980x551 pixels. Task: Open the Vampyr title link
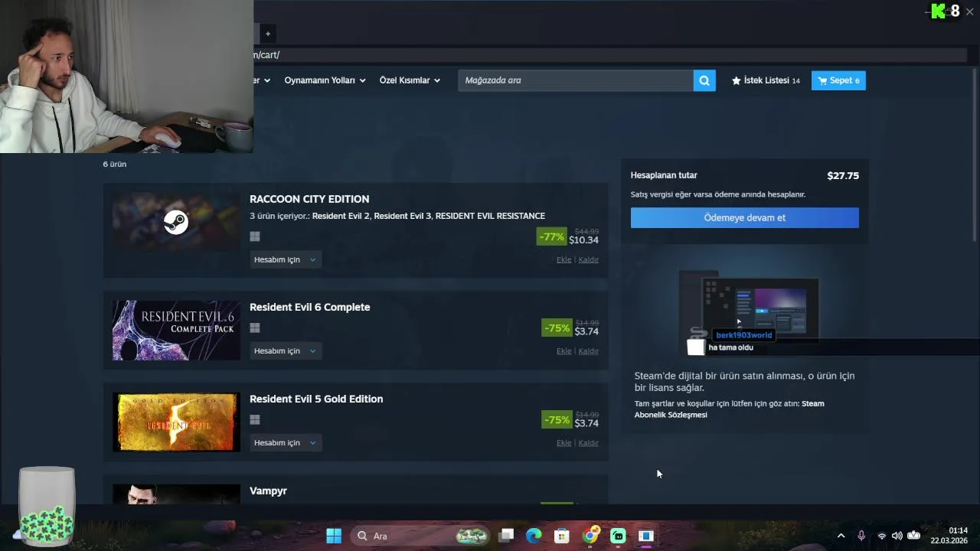pyautogui.click(x=268, y=491)
